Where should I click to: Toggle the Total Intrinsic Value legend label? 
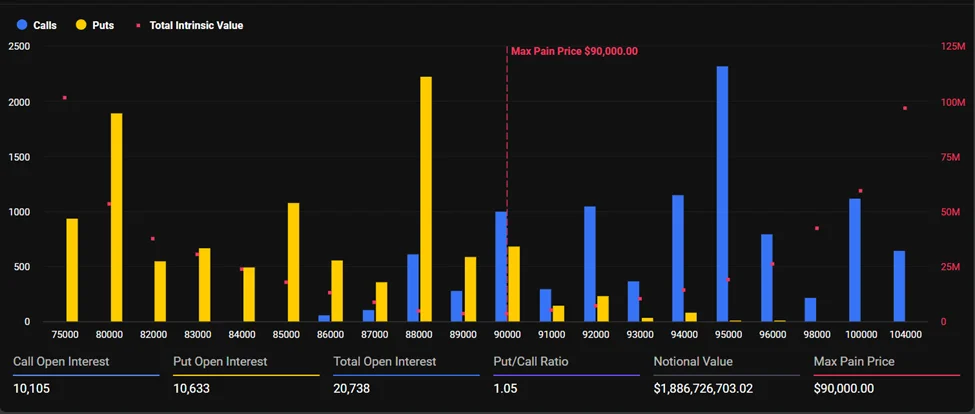coord(196,24)
